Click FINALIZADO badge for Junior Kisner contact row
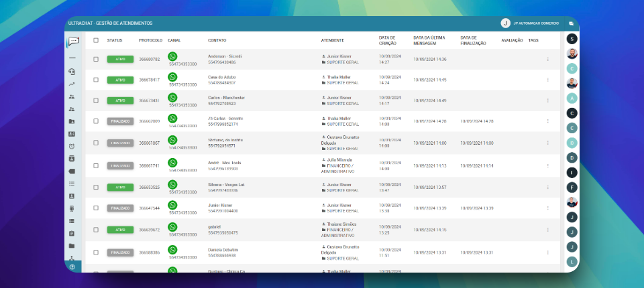Viewport: 644px width, 288px height. click(x=120, y=208)
